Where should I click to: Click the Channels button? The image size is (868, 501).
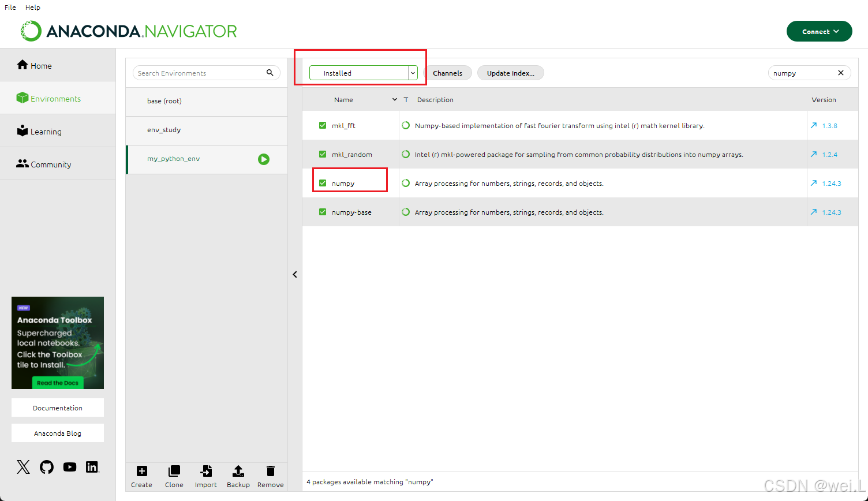(448, 73)
